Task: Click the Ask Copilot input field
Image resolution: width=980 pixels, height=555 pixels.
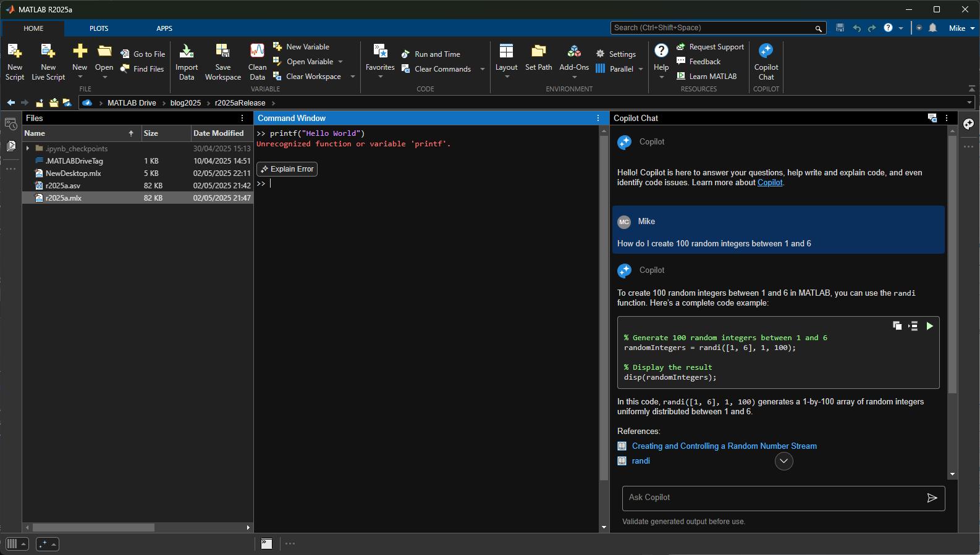Action: (772, 498)
